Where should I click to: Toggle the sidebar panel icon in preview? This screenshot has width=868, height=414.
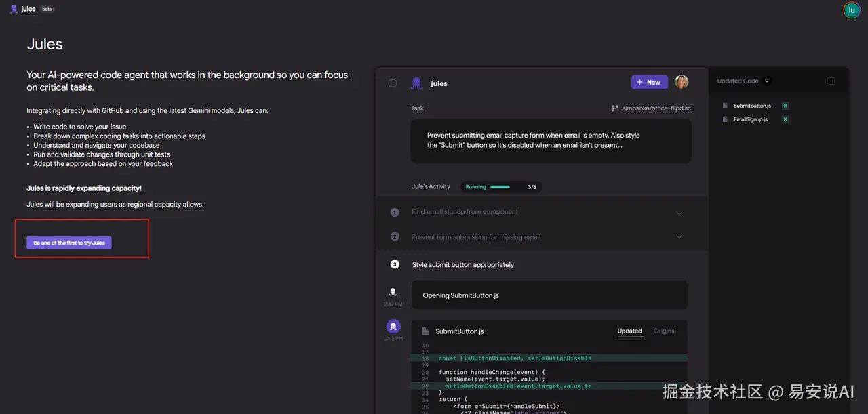pyautogui.click(x=392, y=83)
